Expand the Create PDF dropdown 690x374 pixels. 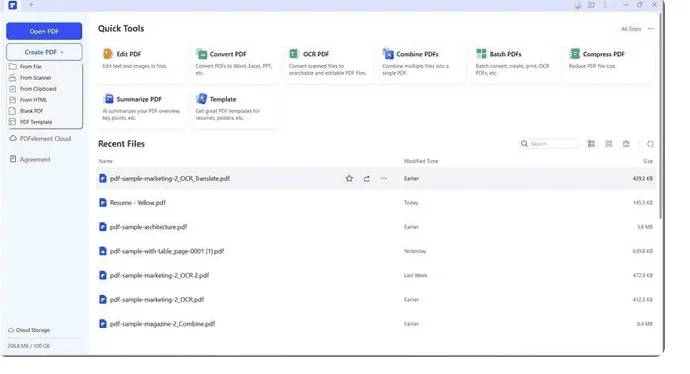coord(44,52)
